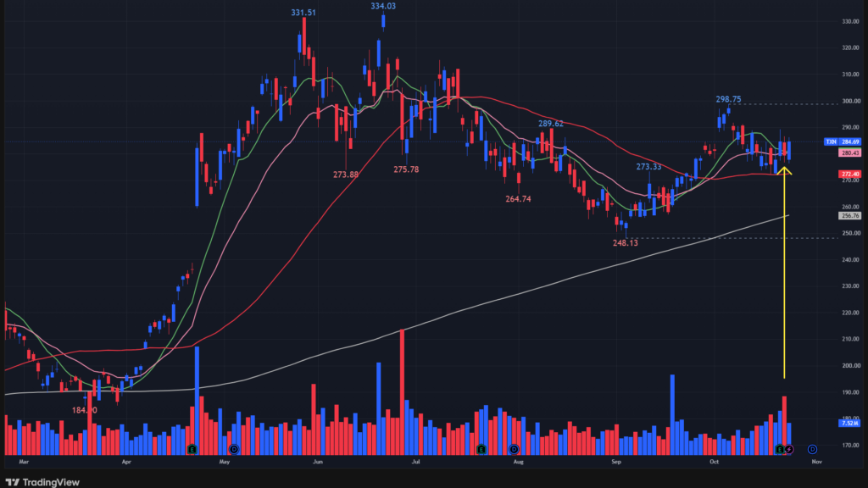Click the 7.52M volume label
The height and width of the screenshot is (488, 868).
(x=849, y=424)
